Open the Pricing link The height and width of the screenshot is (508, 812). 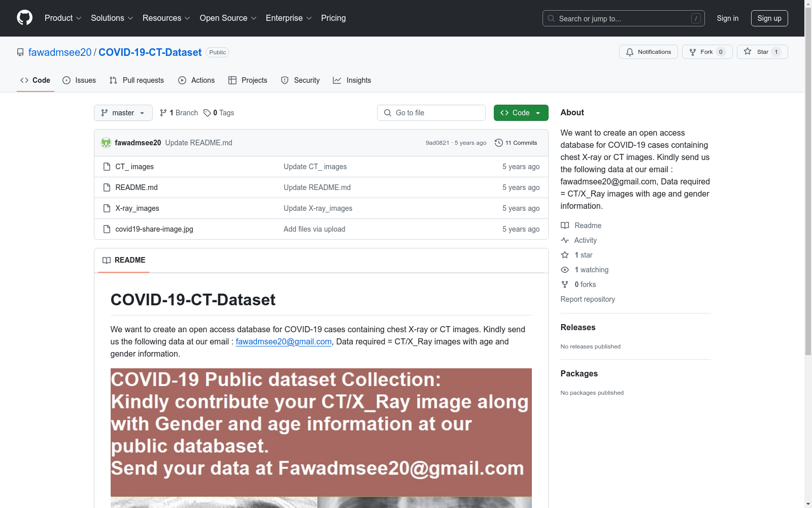click(x=333, y=18)
